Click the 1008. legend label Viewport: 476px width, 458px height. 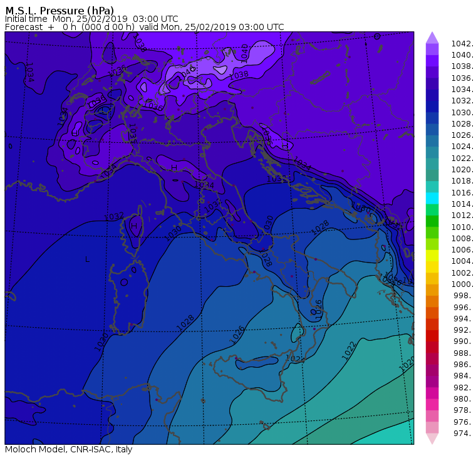coord(462,239)
